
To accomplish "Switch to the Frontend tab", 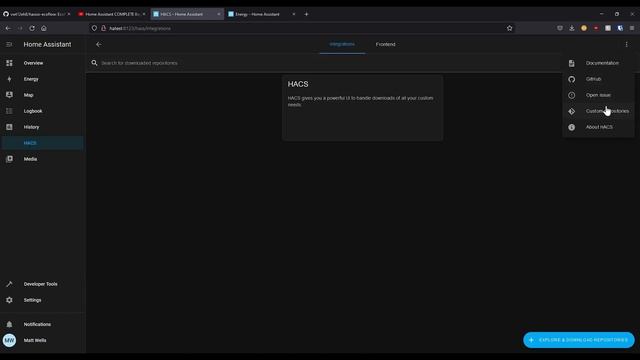I will [385, 44].
